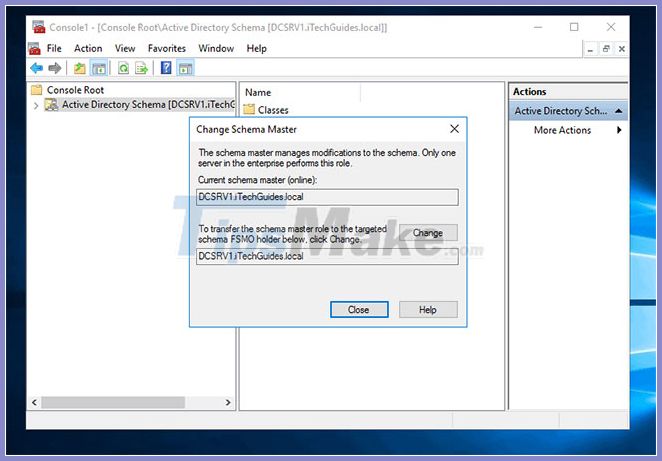Click More Actions in the Actions pane
The image size is (662, 461).
562,130
